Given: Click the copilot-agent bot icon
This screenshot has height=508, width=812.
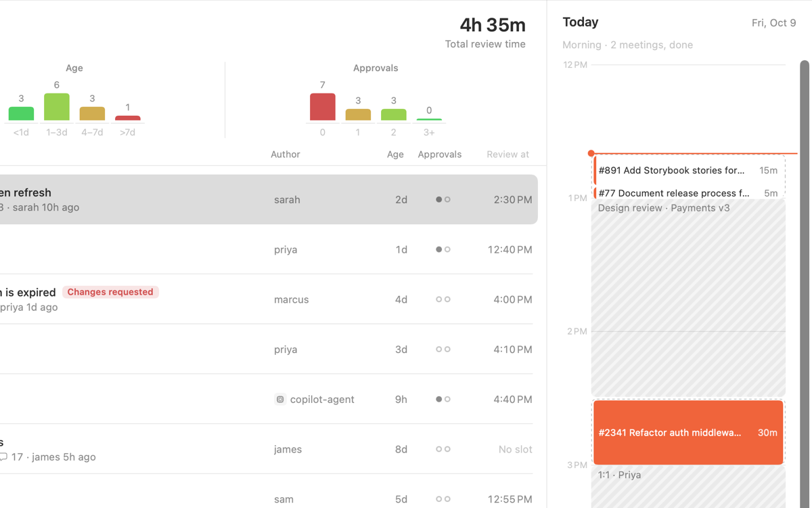Looking at the screenshot, I should 280,400.
